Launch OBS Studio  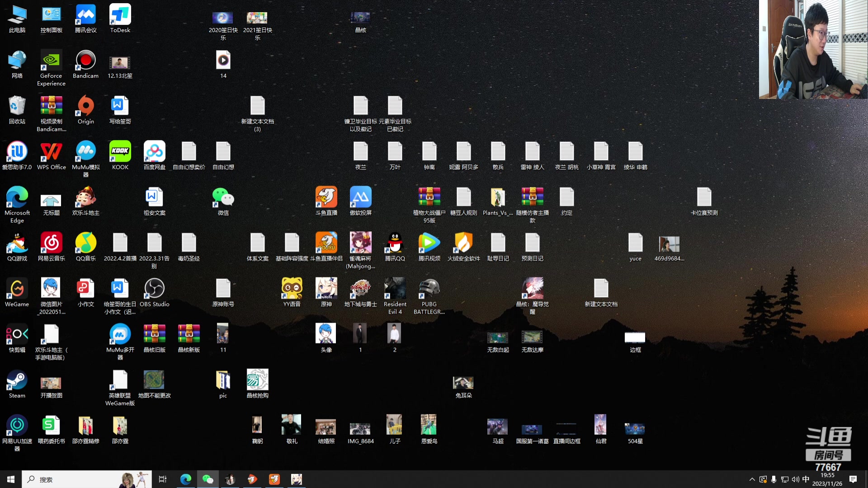click(x=155, y=292)
